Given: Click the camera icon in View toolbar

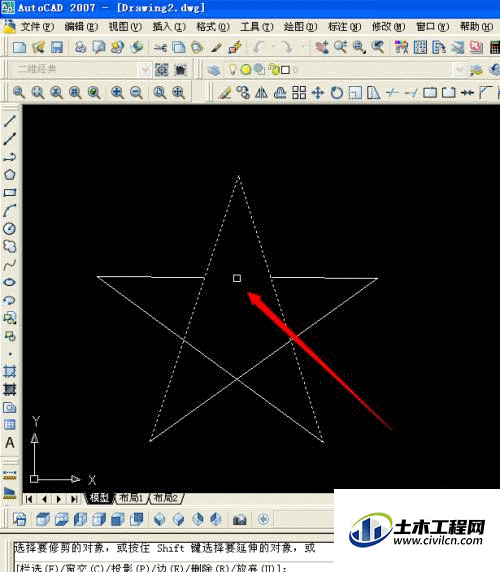Looking at the screenshot, I should pyautogui.click(x=240, y=519).
